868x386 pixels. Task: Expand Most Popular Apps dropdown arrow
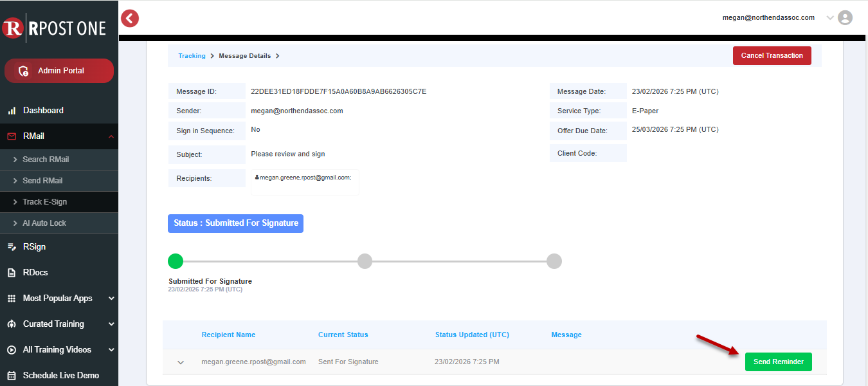[x=111, y=299]
